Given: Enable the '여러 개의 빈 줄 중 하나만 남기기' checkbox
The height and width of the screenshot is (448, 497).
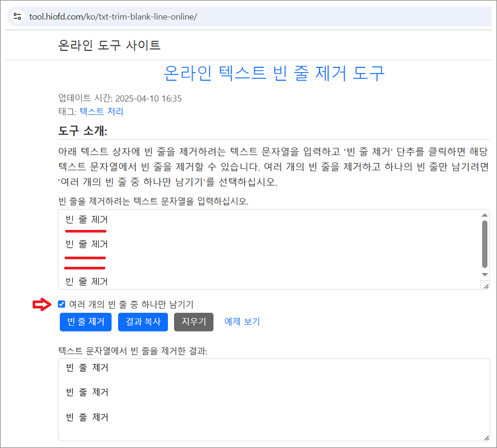Looking at the screenshot, I should (60, 304).
